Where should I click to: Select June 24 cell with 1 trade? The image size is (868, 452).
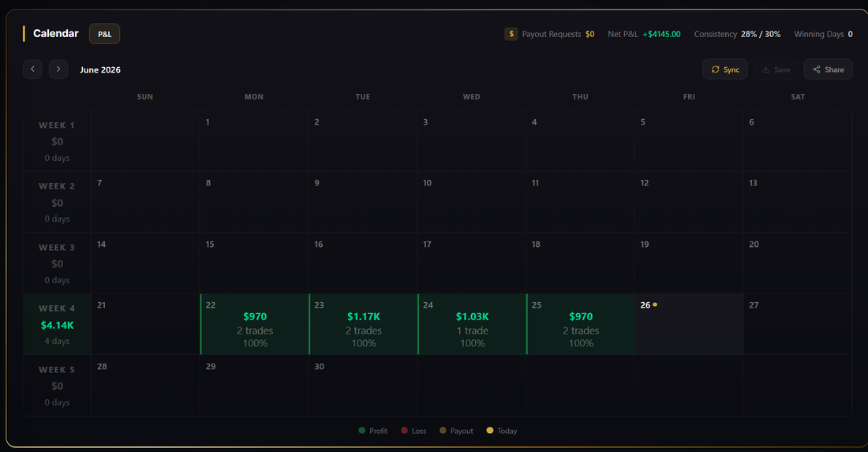pyautogui.click(x=472, y=324)
